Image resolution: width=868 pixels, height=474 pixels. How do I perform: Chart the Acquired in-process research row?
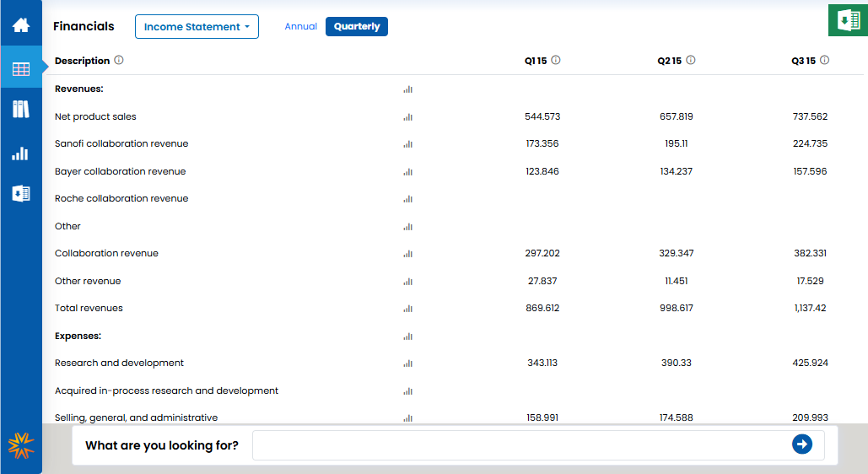click(x=408, y=391)
